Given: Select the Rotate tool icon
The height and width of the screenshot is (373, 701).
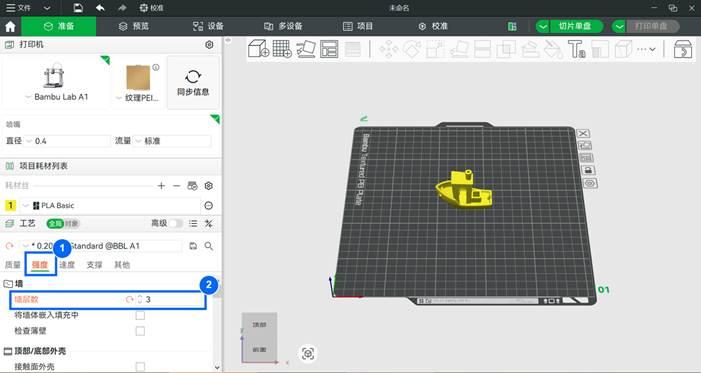Looking at the screenshot, I should pos(412,49).
